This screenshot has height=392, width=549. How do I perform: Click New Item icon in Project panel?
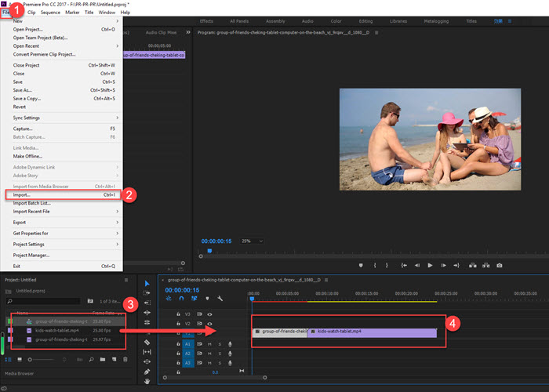[115, 359]
